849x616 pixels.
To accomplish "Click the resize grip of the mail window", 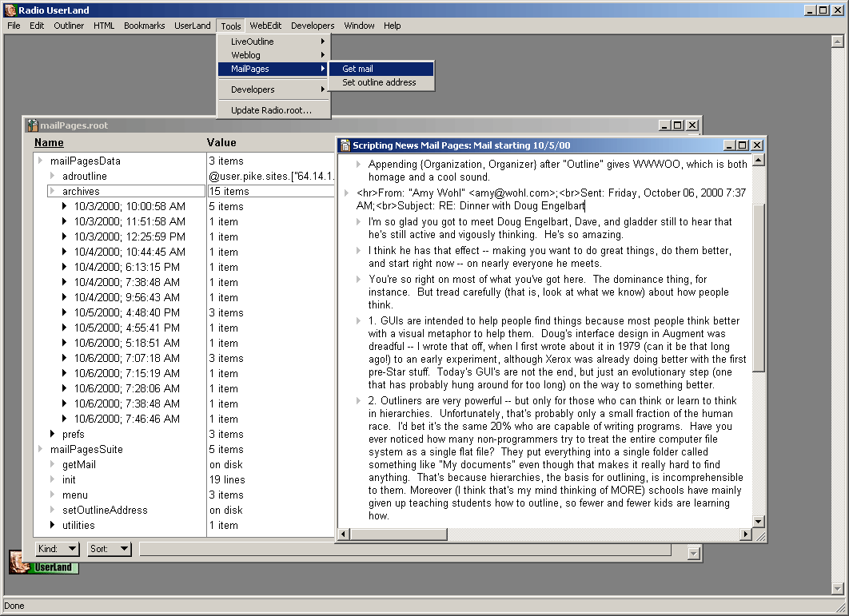I will 759,535.
